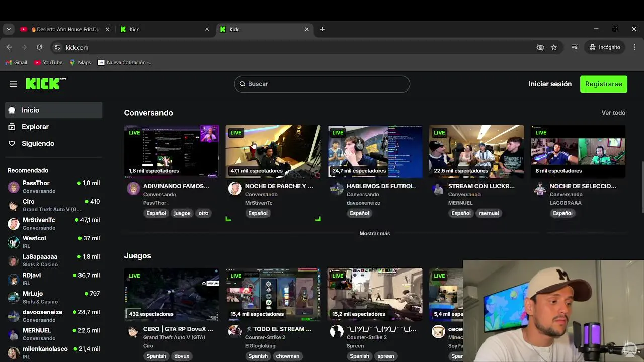This screenshot has height=362, width=644.
Task: Click the crossed-eye tracking protection icon
Action: 540,47
